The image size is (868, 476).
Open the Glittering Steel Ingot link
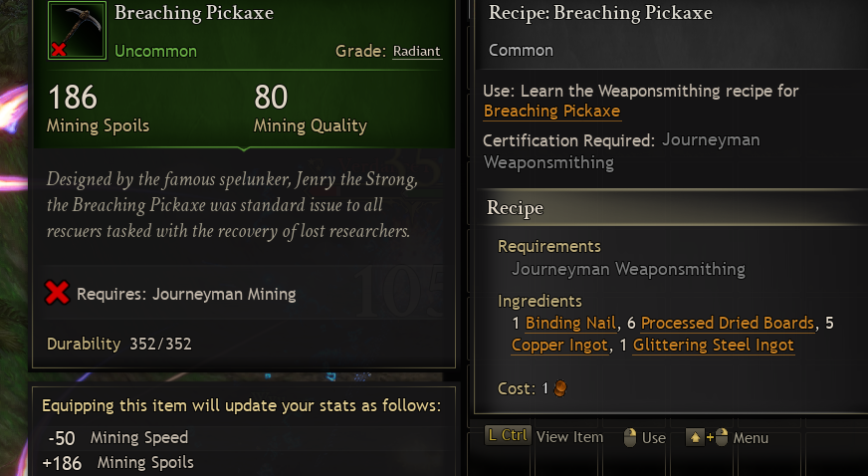713,345
